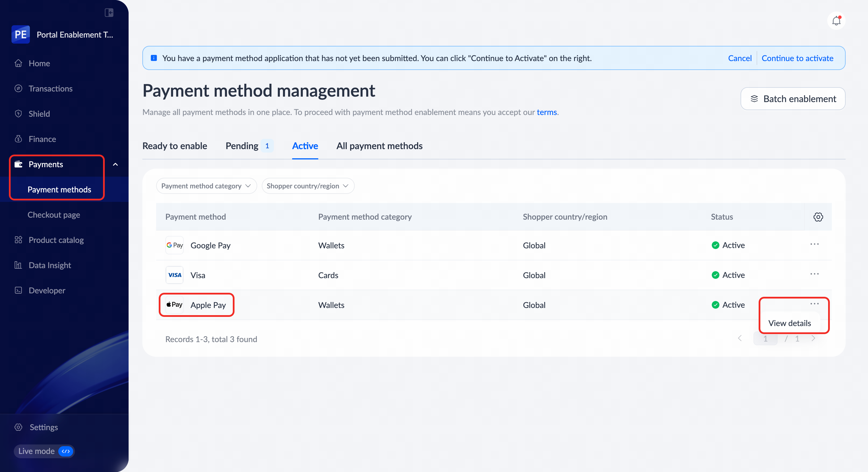Click the Payments wallet icon
This screenshot has height=472, width=868.
point(19,164)
